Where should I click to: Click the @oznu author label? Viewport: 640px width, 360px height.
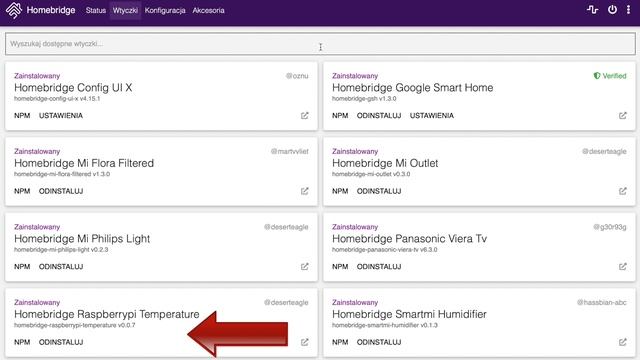[297, 76]
